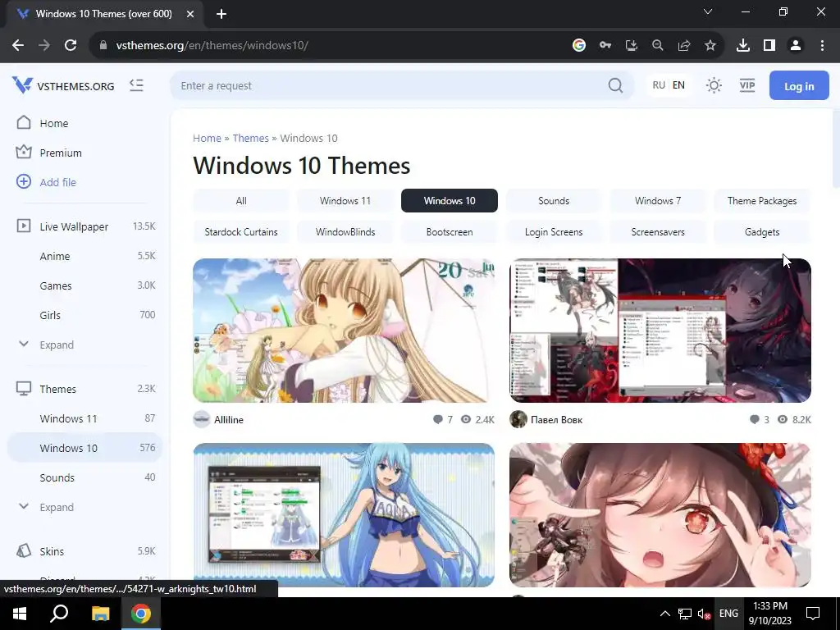Select the Theme Packages filter tab
Screen dimensions: 840x630
[x=762, y=201]
